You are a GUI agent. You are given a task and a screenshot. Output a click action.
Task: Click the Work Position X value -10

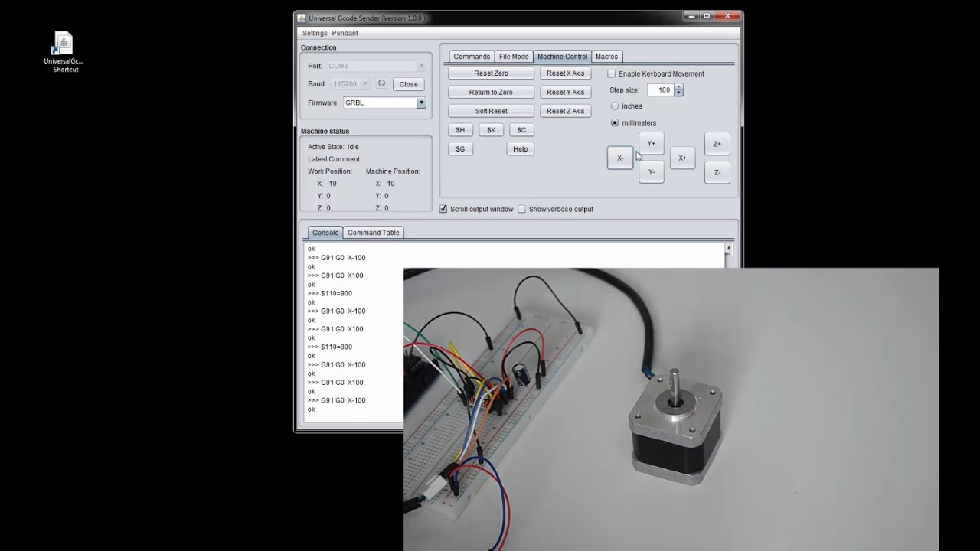tap(332, 184)
